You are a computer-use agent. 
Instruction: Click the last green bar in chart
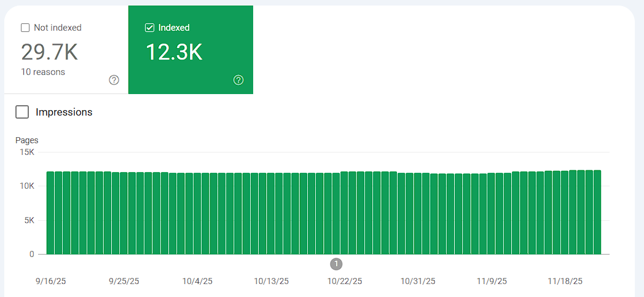[x=597, y=212]
